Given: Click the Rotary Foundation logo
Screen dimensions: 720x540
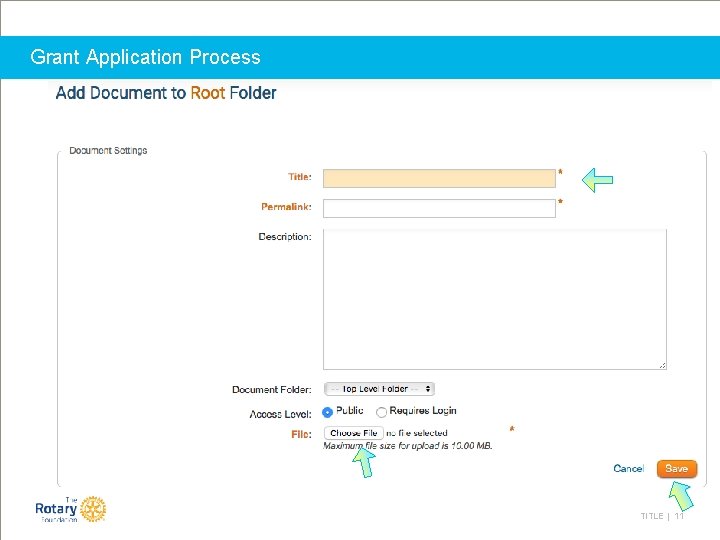Looking at the screenshot, I should [x=70, y=509].
